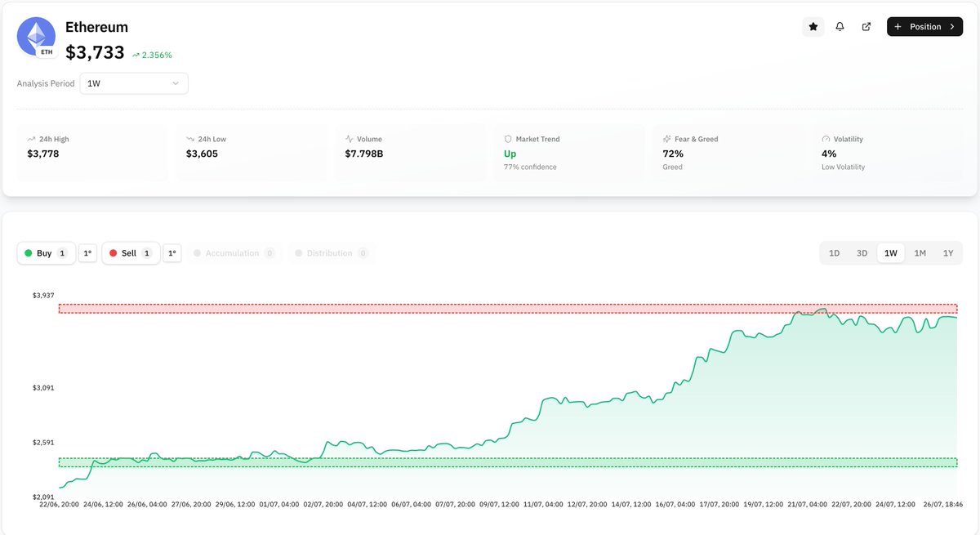Click the $3,091 y-axis label
Viewport: 980px width, 535px height.
43,388
